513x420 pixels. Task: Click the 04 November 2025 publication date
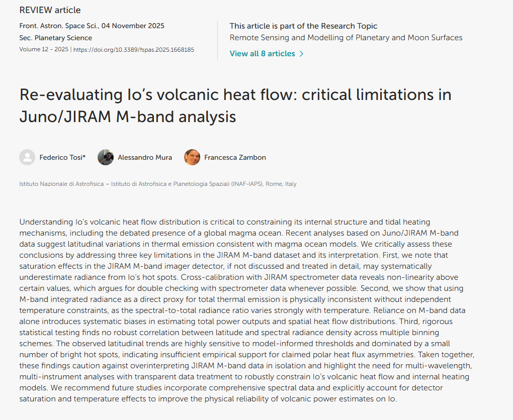(x=137, y=26)
